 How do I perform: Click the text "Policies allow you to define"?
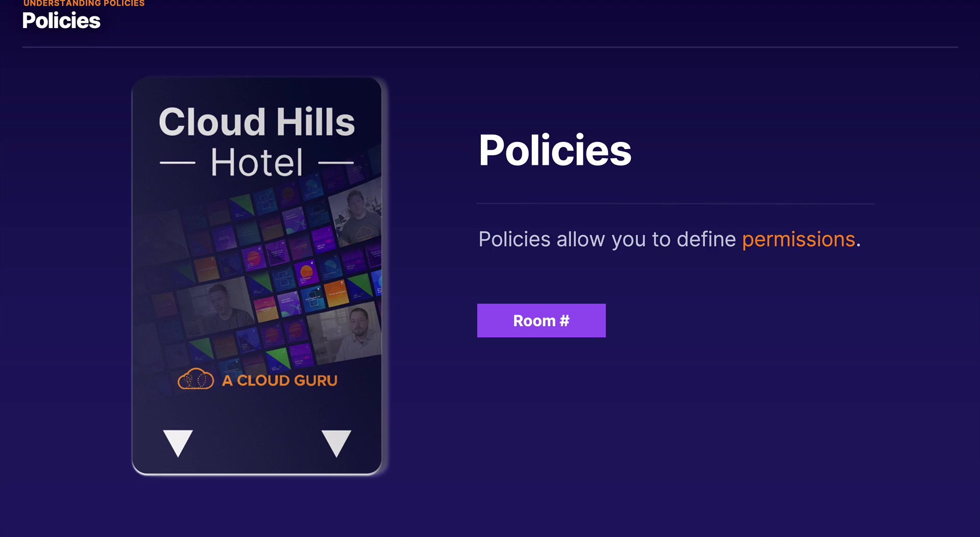point(607,239)
